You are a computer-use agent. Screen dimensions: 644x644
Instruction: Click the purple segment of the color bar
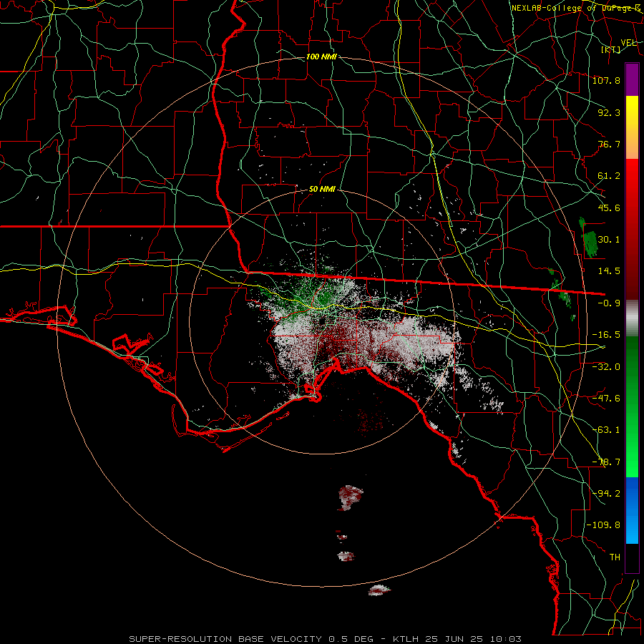point(632,79)
